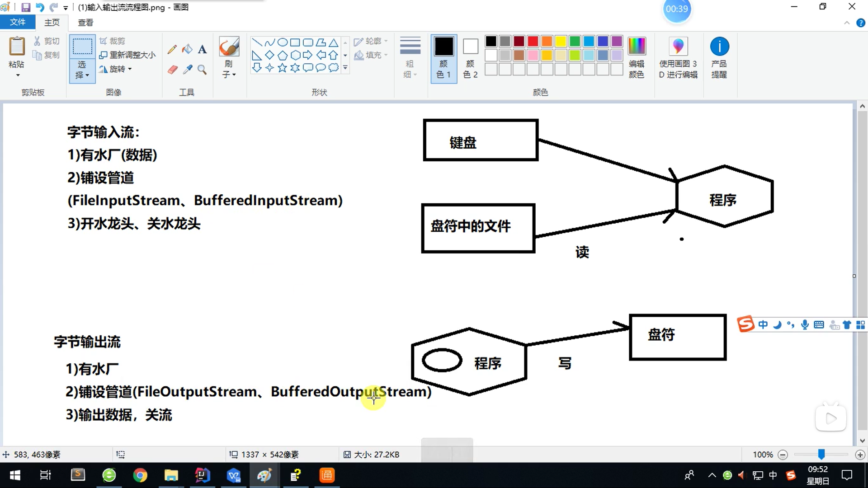
Task: Click the Cut (剪切) button
Action: pyautogui.click(x=47, y=41)
